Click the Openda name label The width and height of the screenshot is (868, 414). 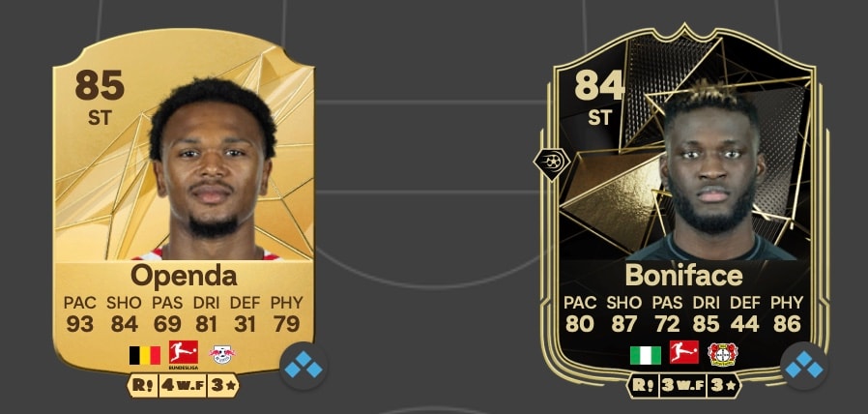point(184,276)
